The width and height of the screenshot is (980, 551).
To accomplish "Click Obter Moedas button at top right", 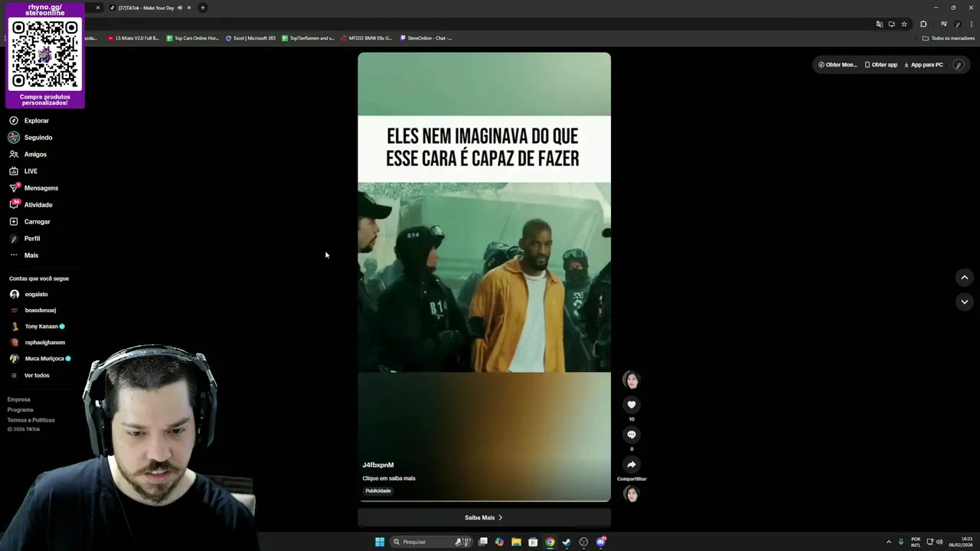I will tap(838, 65).
